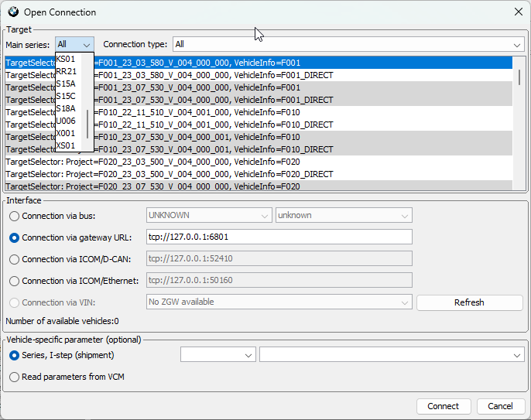Viewport: 531px width, 420px height.
Task: Choose U006 from Main series list
Action: click(x=69, y=121)
